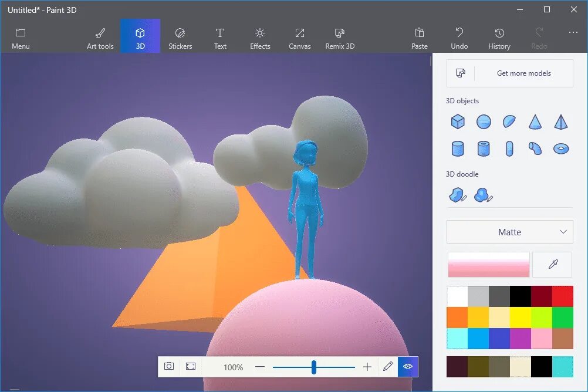Select the 3D pyramid object

click(x=560, y=122)
